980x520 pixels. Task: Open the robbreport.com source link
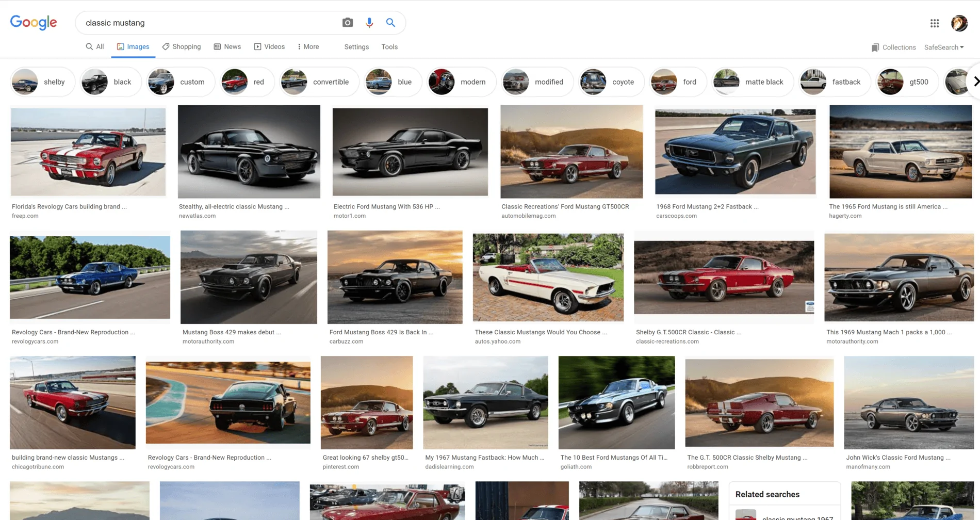point(708,467)
